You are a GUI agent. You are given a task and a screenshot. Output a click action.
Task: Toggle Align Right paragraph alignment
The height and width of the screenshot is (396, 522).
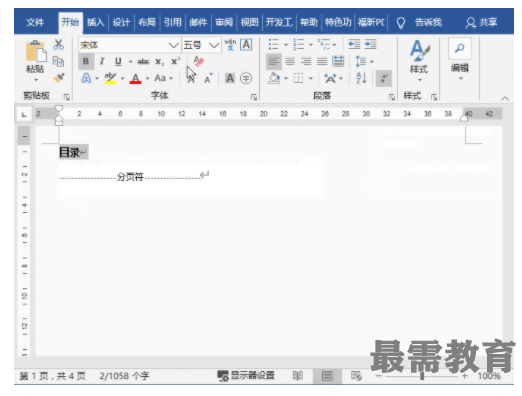tap(306, 61)
